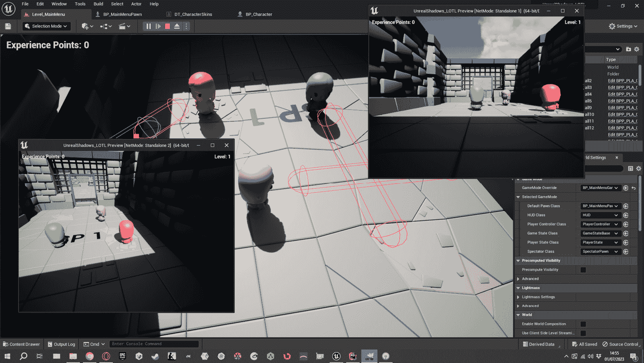The width and height of the screenshot is (644, 363).
Task: Open the Game State Class dropdown
Action: pyautogui.click(x=600, y=233)
